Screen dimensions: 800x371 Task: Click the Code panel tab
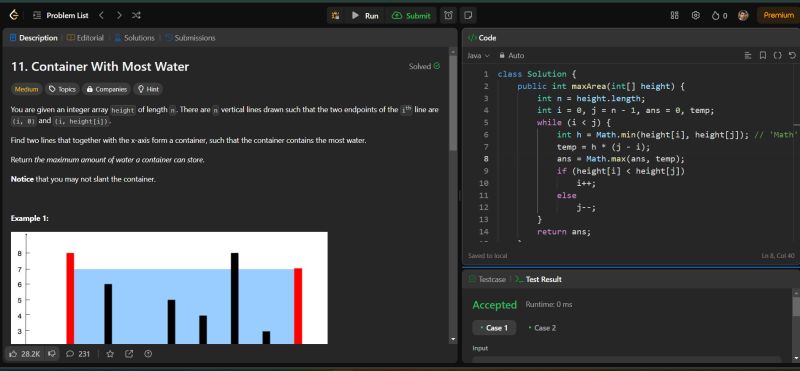tap(482, 38)
